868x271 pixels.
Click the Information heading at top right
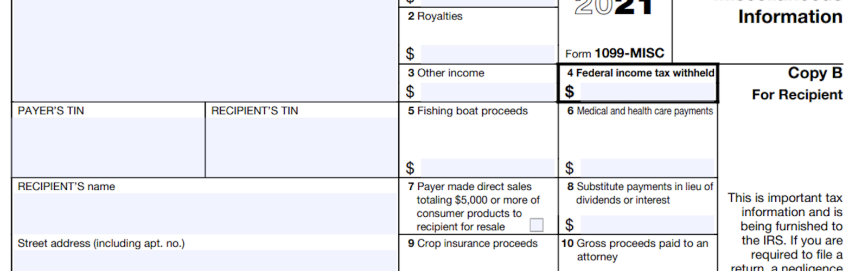790,17
